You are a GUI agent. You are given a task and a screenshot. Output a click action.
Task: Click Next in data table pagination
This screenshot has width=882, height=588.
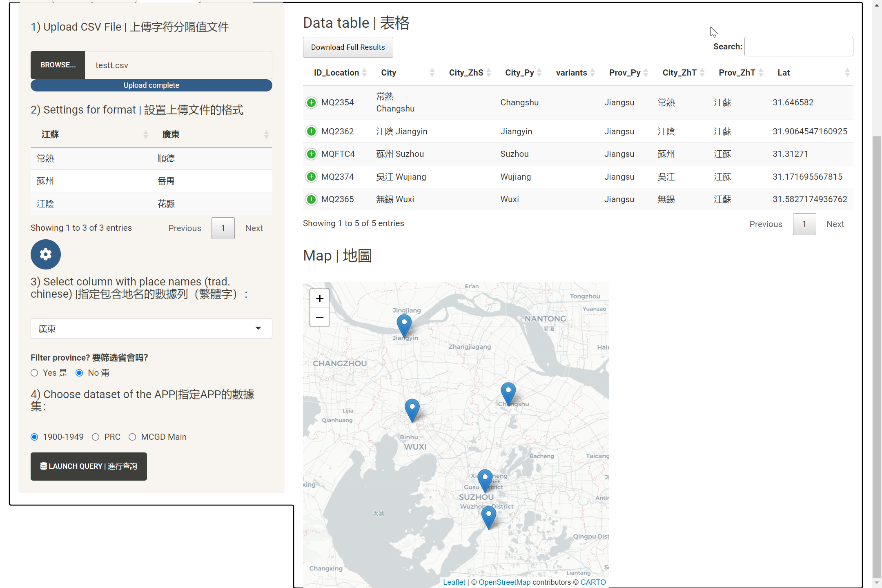[x=835, y=224]
